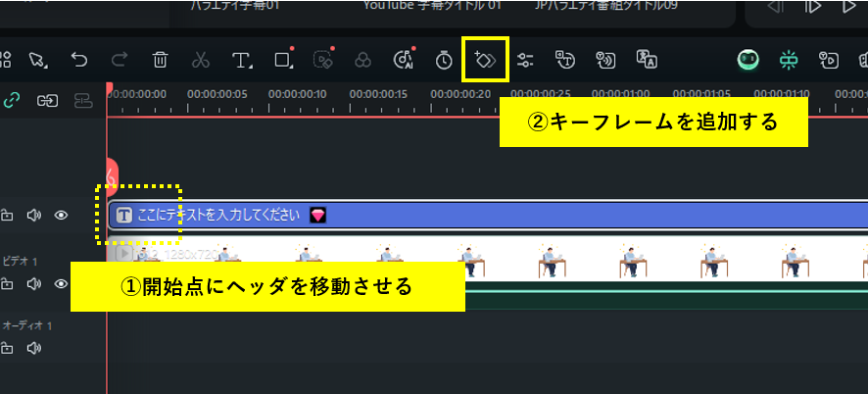Viewport: 868px width, 394px height.
Task: Hide the ビデオ 1 track eye
Action: click(x=61, y=284)
